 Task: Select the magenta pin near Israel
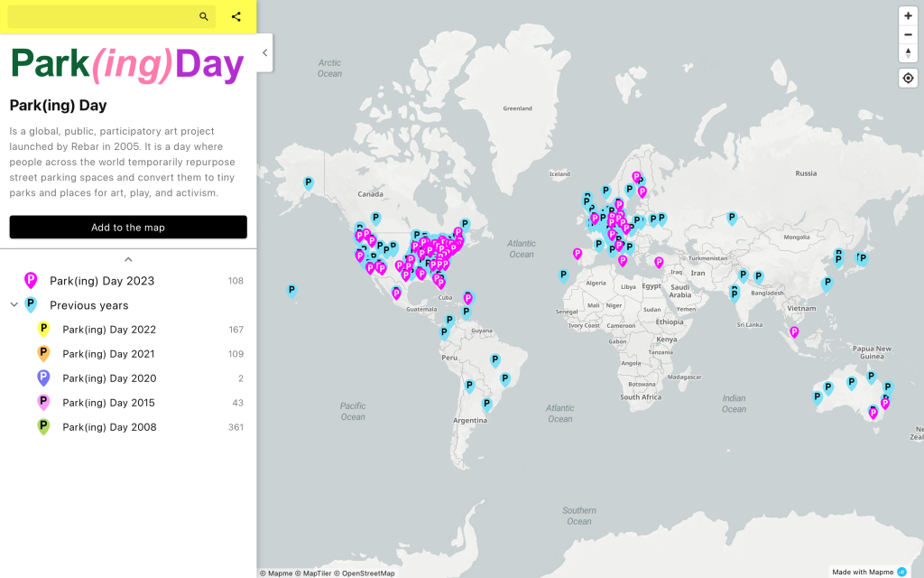[659, 263]
